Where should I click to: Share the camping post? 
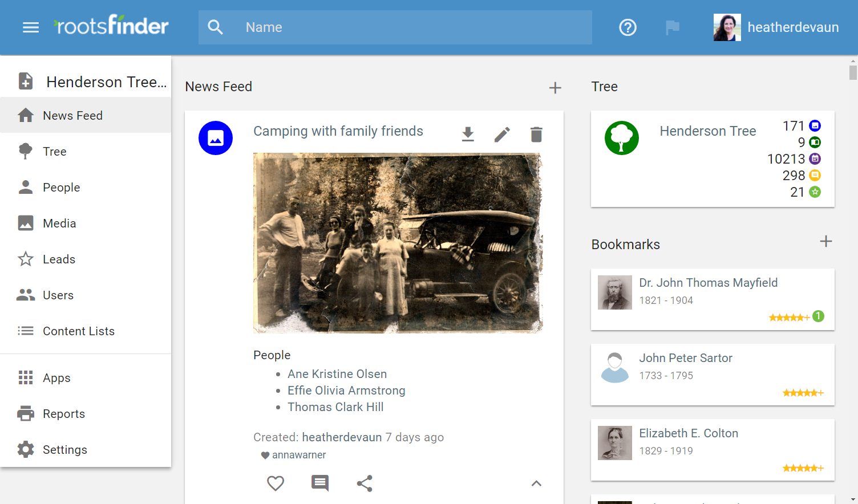(x=365, y=483)
